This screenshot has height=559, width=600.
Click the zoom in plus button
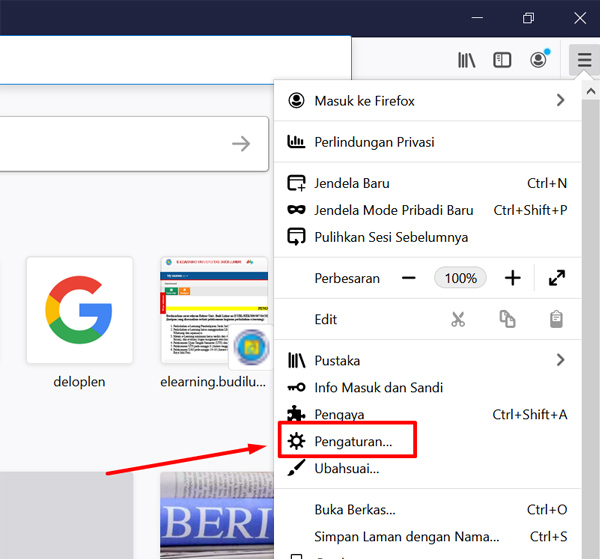click(512, 278)
